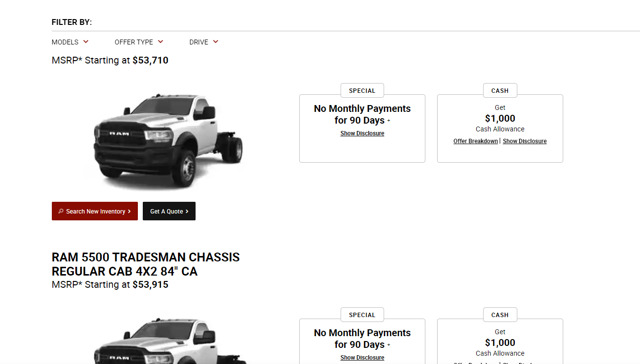
Task: Click 'MSRP* Starting at $53,710' text
Action: pos(110,61)
